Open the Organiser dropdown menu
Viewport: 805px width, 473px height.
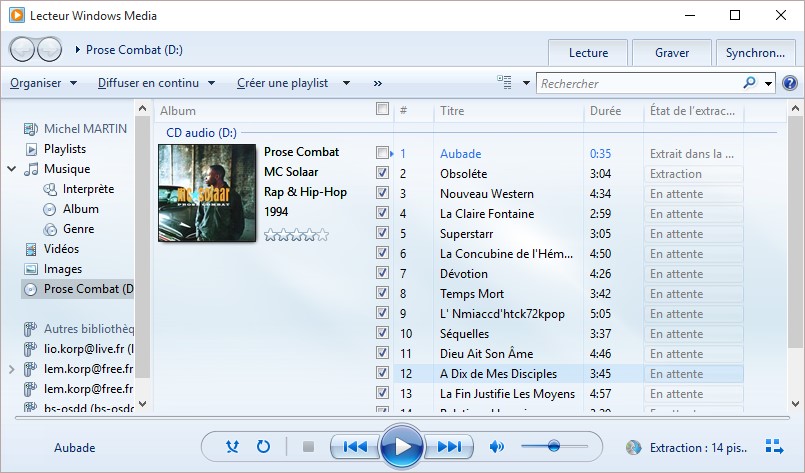(43, 83)
